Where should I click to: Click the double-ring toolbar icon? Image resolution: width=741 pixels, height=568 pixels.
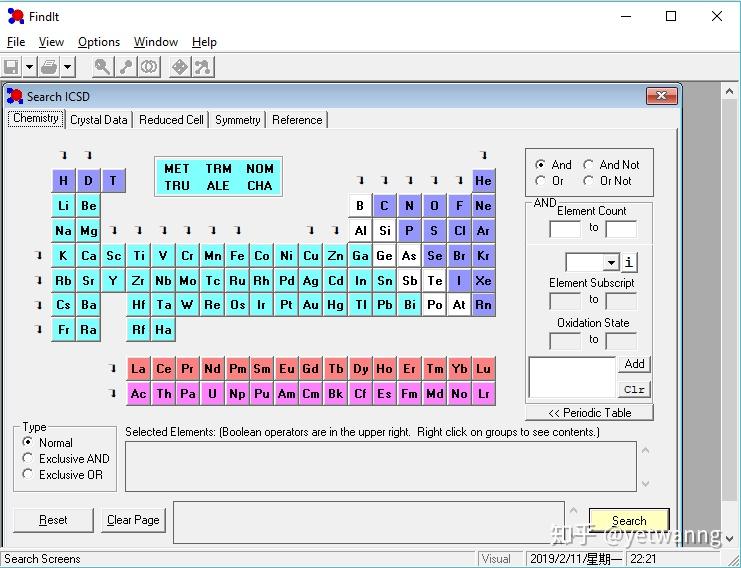coord(149,67)
